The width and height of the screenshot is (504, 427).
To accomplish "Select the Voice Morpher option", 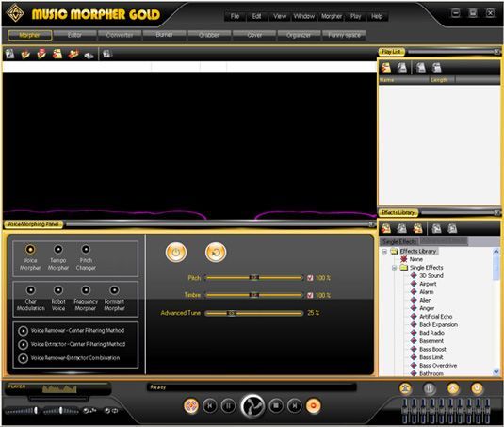I will tap(30, 249).
